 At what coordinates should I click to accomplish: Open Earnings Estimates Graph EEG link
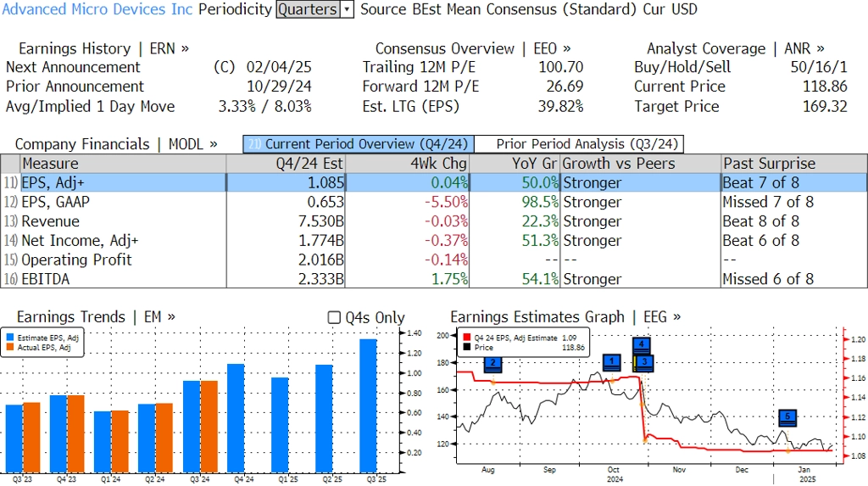[565, 317]
